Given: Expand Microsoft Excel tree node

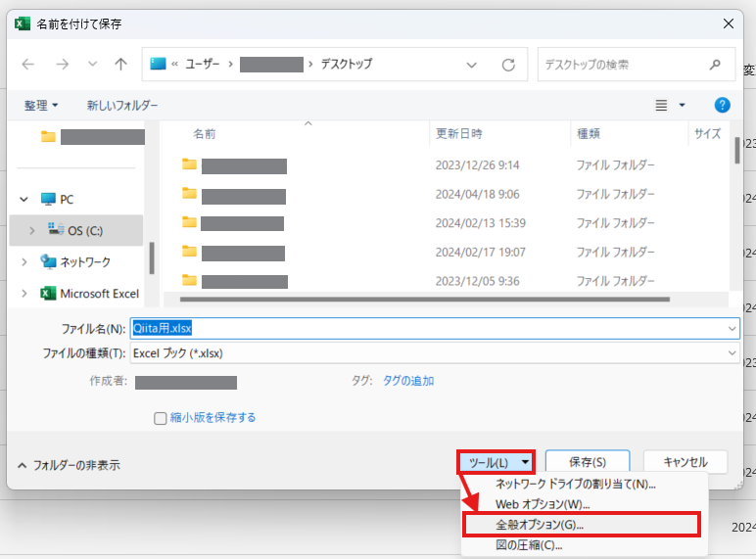Looking at the screenshot, I should [x=24, y=294].
